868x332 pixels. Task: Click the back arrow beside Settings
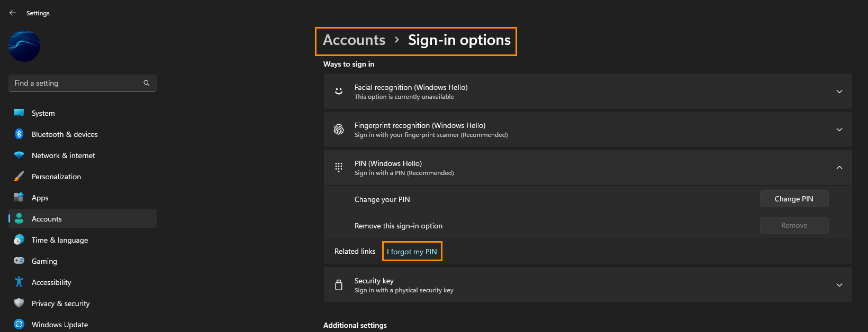pyautogui.click(x=13, y=13)
